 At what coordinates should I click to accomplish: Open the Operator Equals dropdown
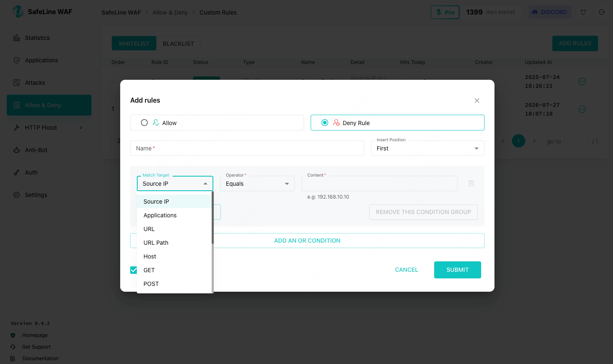(257, 184)
